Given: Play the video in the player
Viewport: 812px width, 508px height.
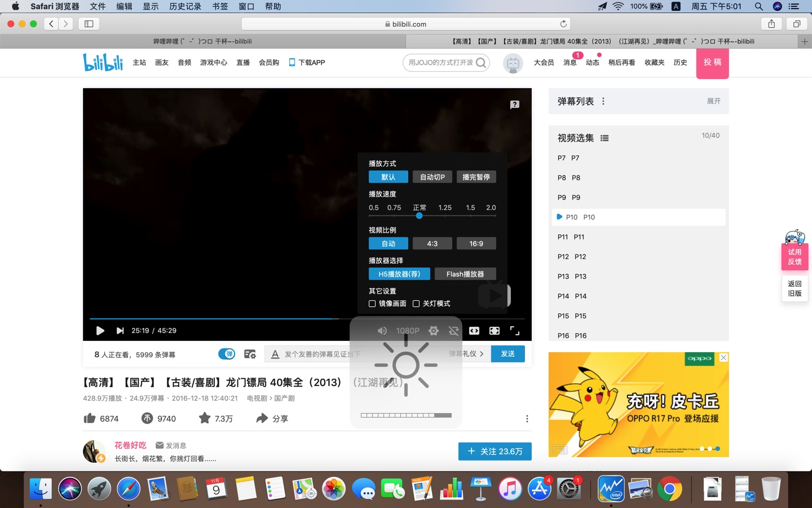Looking at the screenshot, I should [100, 331].
